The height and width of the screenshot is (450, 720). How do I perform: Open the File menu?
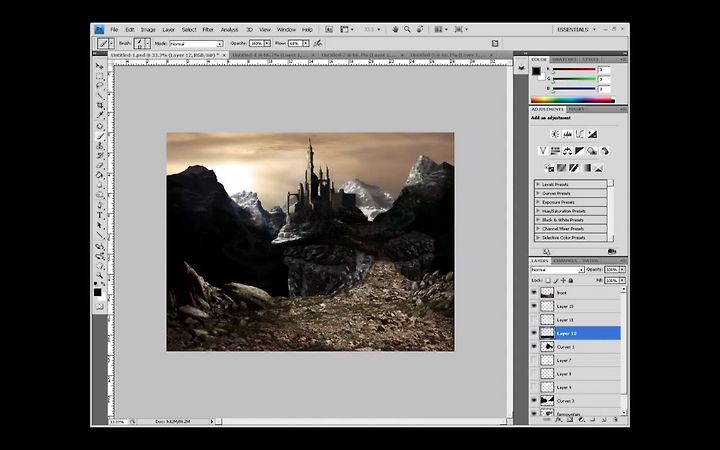point(114,29)
